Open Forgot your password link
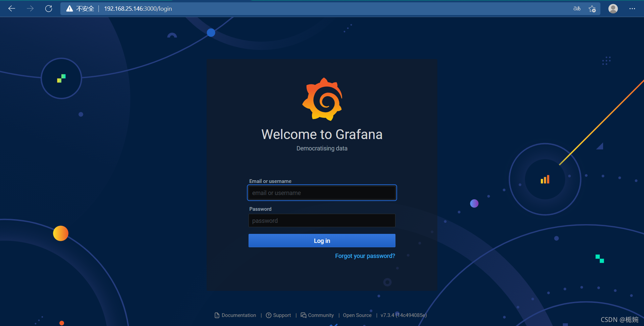The width and height of the screenshot is (644, 326). point(365,256)
